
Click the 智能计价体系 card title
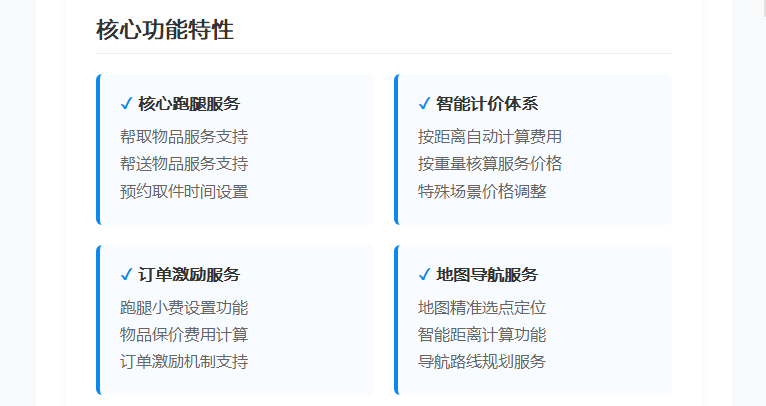coord(487,104)
